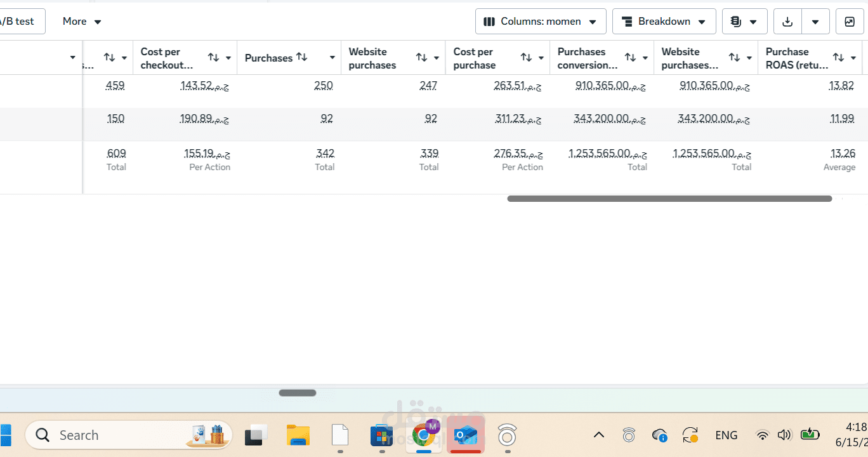Open the reports icon menu
The image size is (868, 457).
click(744, 22)
